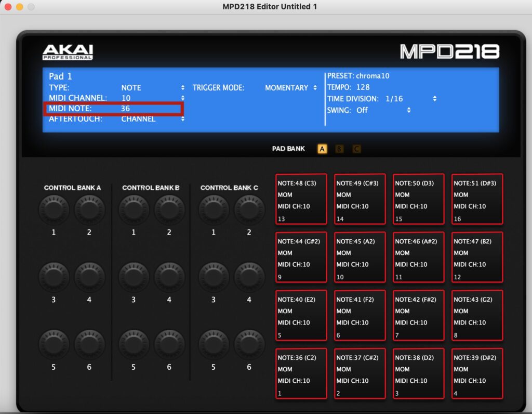532x414 pixels.
Task: Select knob 6 in Control Bank A
Action: coord(89,344)
